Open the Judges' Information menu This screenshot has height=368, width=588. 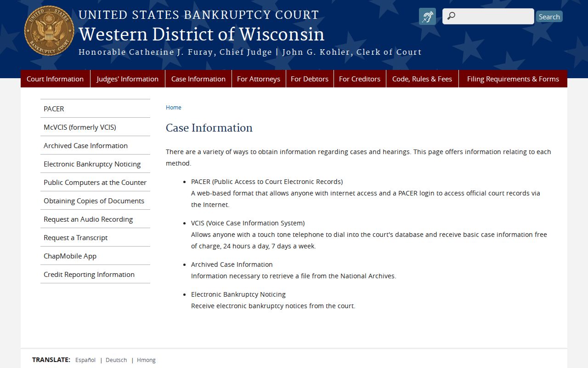pos(128,79)
